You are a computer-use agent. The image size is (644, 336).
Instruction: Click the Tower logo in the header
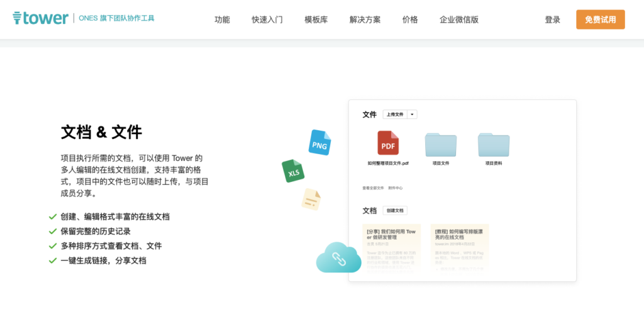[41, 18]
